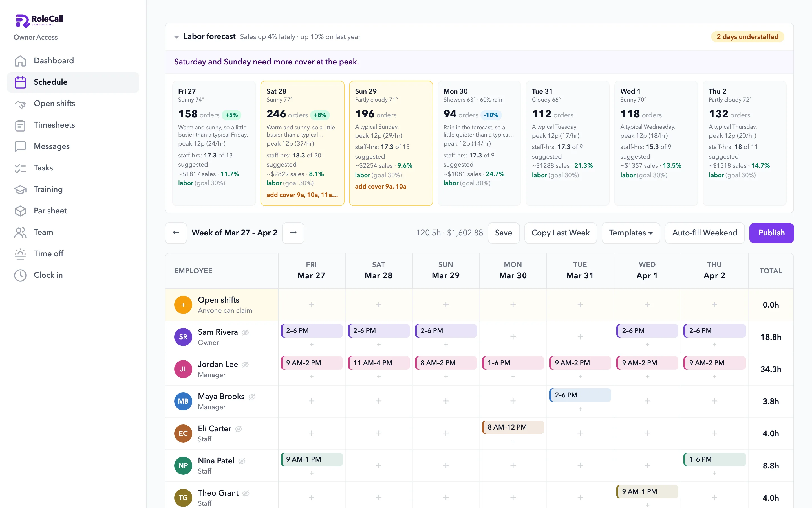The width and height of the screenshot is (812, 508).
Task: Click the 'Week of Mar 27 - Apr 2' label
Action: [x=234, y=233]
